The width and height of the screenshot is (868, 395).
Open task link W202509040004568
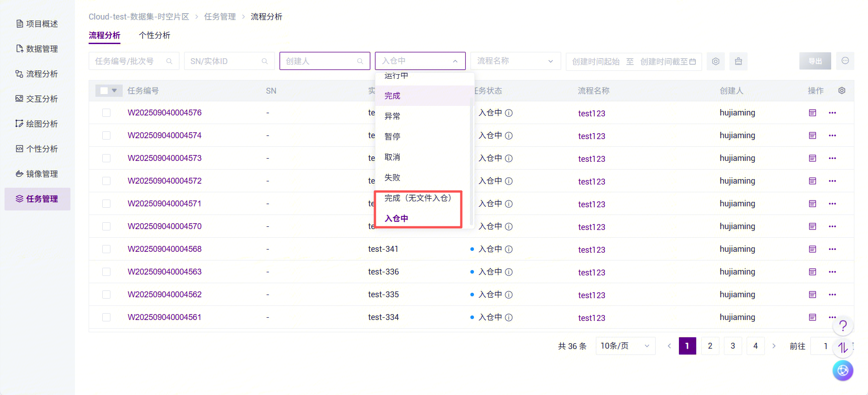165,249
